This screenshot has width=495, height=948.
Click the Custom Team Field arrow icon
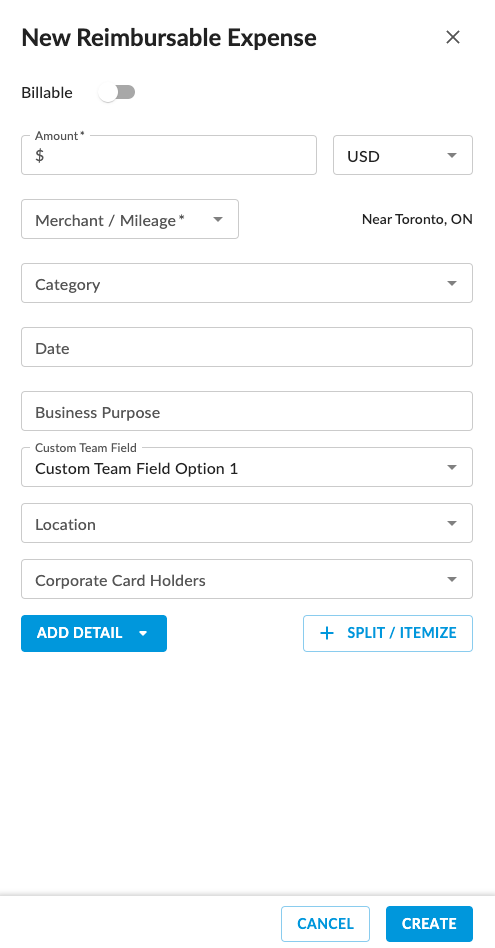point(451,468)
